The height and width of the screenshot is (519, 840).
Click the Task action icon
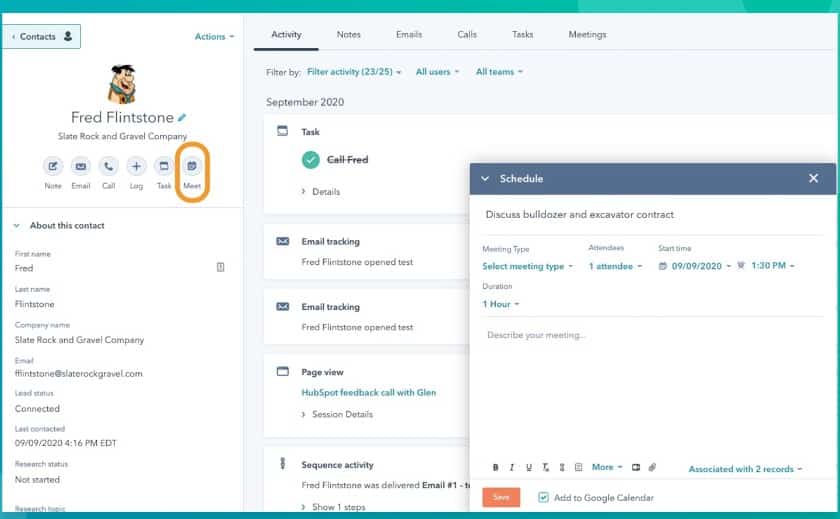(164, 166)
